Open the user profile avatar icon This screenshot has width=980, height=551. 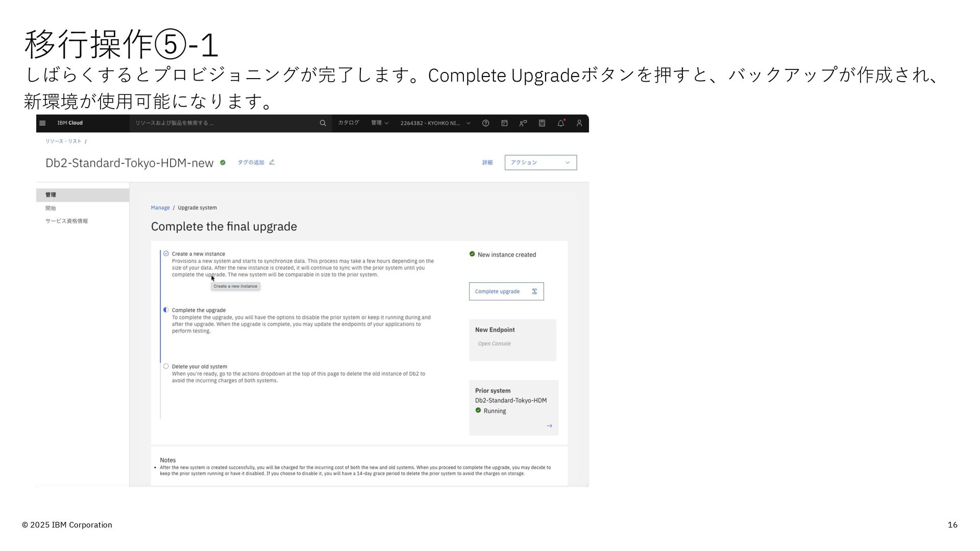point(579,123)
